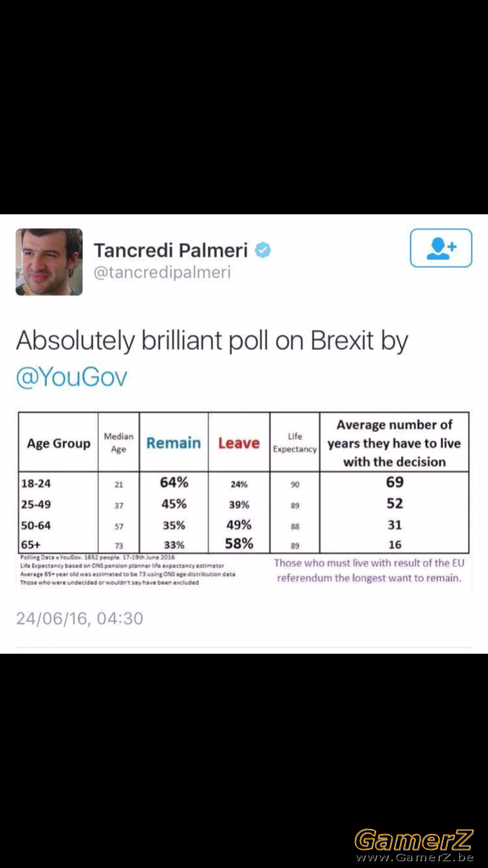Select the 69 years value cell
The height and width of the screenshot is (868, 488).
[394, 482]
